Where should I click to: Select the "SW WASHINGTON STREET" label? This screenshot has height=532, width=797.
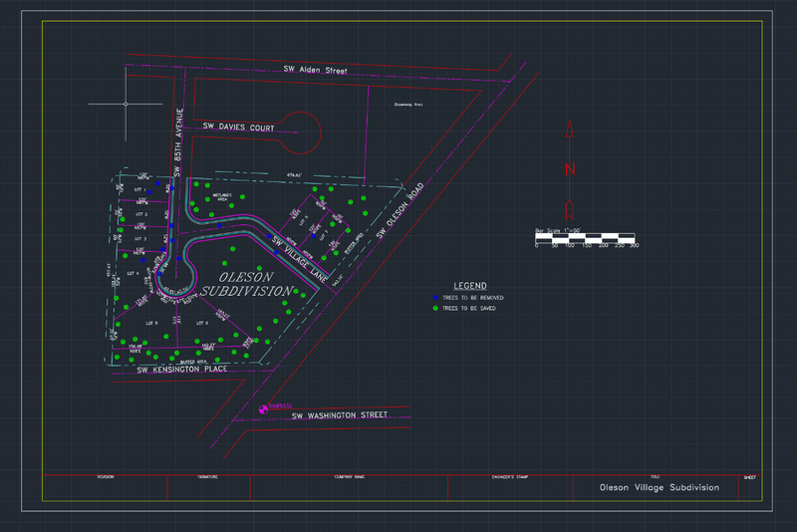click(340, 415)
